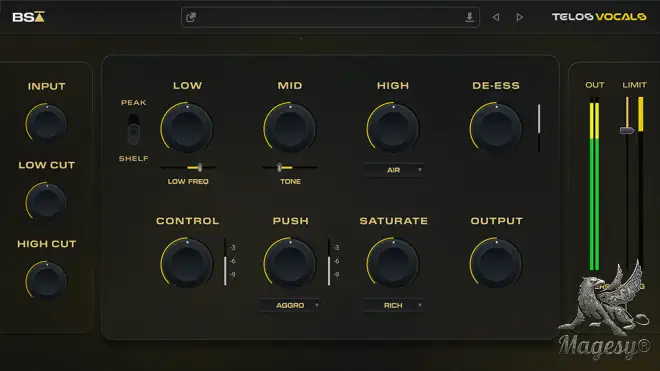Click the OUT level meter
660x371 pixels.
[594, 184]
